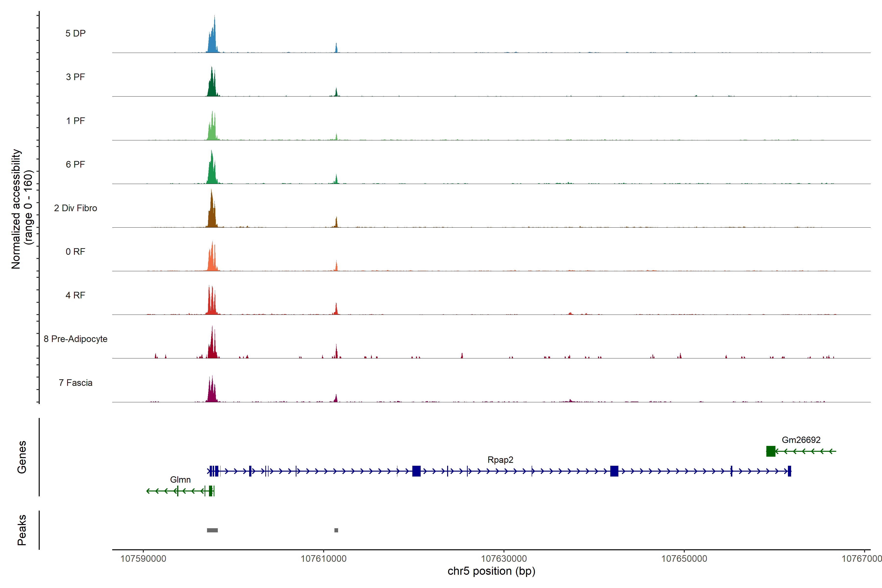Click the Gm26692 gene label

click(801, 440)
